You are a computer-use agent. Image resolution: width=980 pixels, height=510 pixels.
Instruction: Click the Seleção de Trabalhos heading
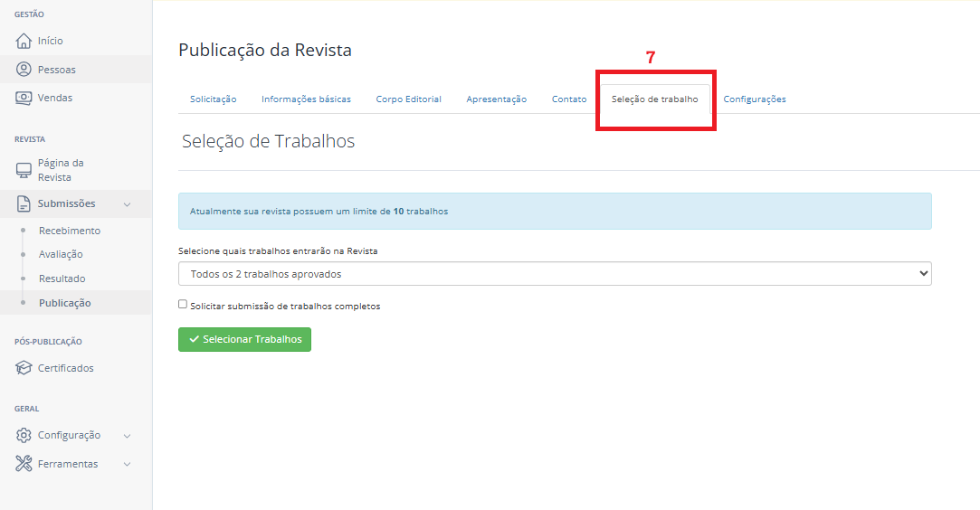(268, 141)
